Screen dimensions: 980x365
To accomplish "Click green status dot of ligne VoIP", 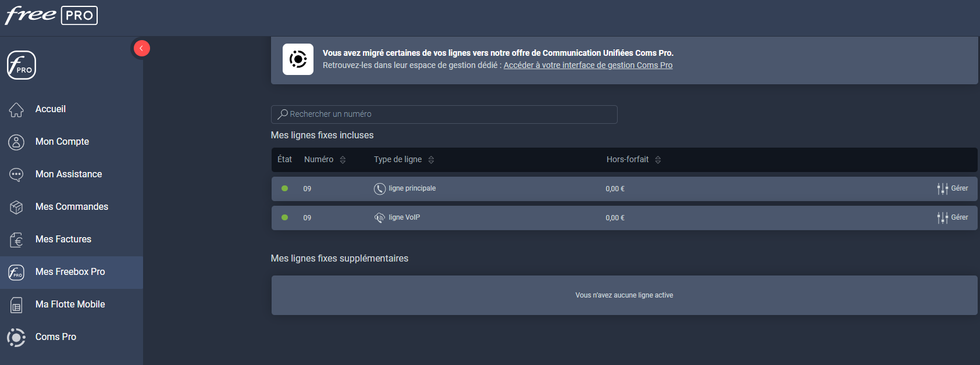I will coord(284,217).
